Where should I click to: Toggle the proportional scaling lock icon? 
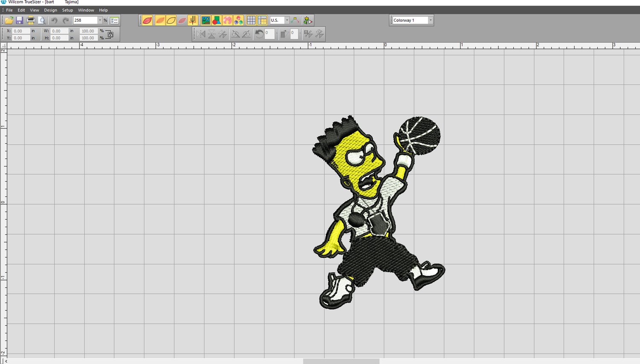point(110,35)
